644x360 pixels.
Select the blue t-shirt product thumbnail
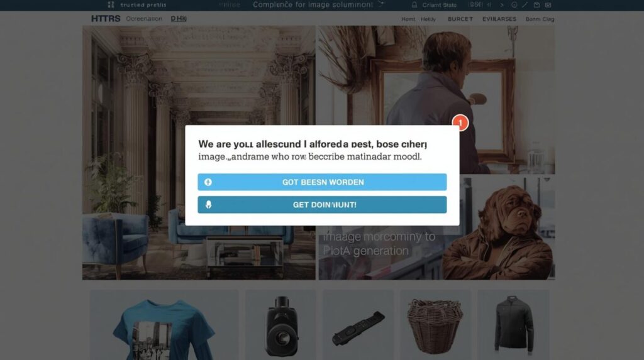click(x=164, y=325)
